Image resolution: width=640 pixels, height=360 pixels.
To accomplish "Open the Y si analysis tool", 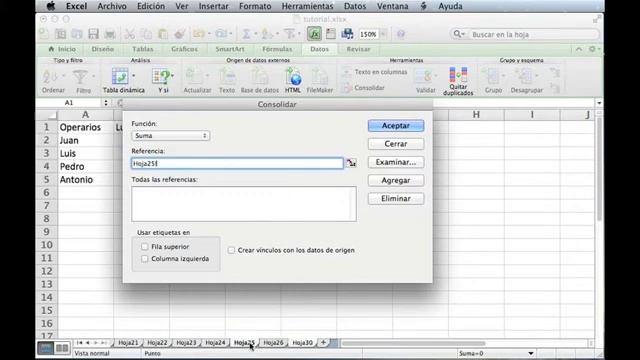I will (161, 76).
